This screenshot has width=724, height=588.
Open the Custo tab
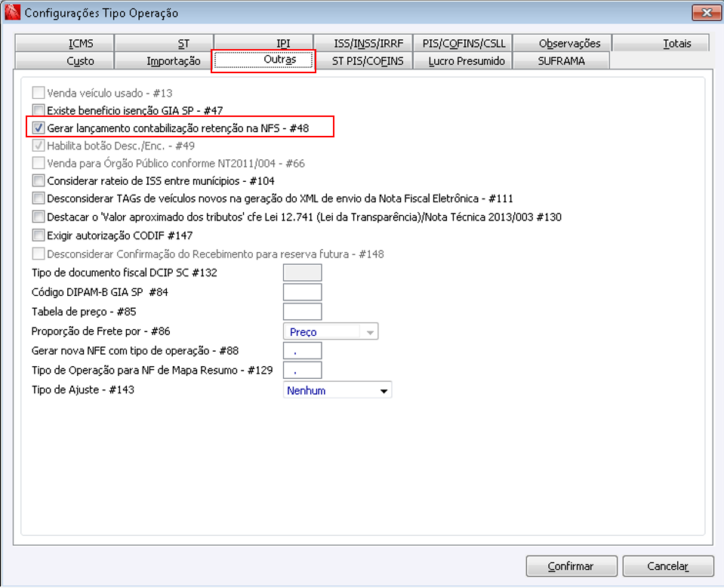pyautogui.click(x=64, y=61)
